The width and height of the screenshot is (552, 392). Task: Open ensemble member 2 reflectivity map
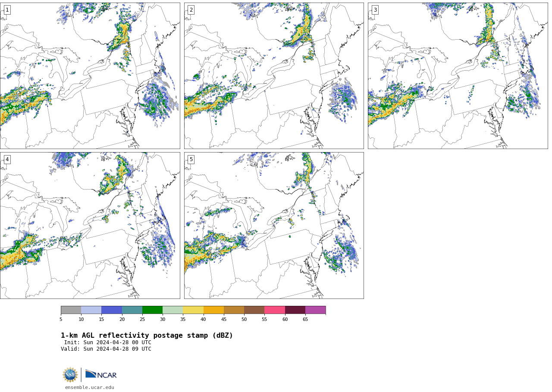pos(274,76)
